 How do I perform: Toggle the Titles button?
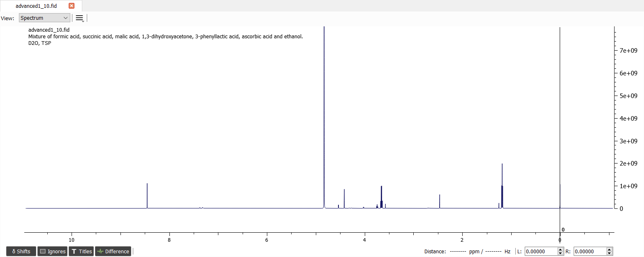81,251
